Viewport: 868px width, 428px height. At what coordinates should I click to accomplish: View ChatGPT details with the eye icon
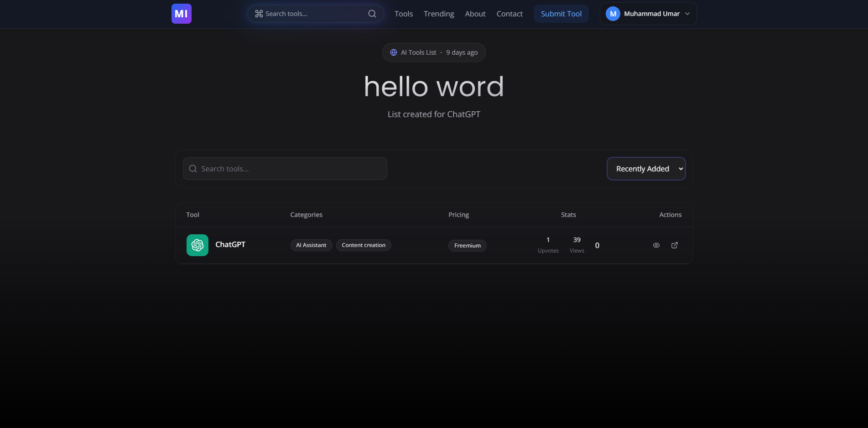coord(656,245)
